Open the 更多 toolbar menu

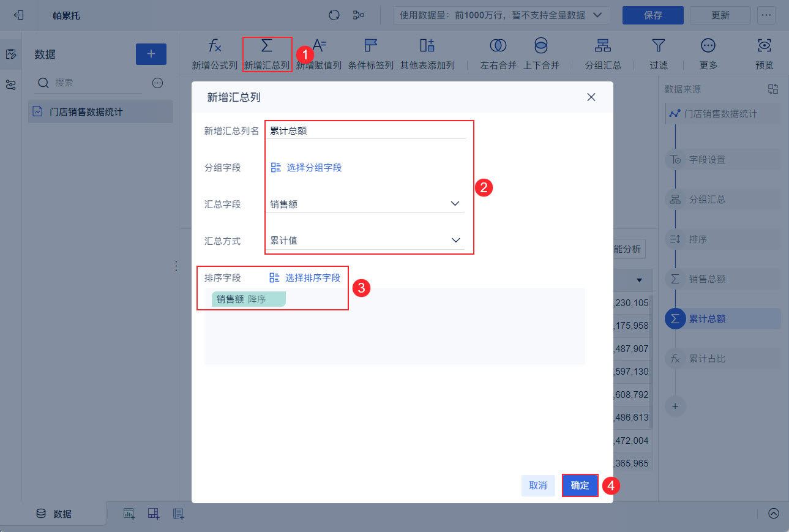click(x=708, y=54)
